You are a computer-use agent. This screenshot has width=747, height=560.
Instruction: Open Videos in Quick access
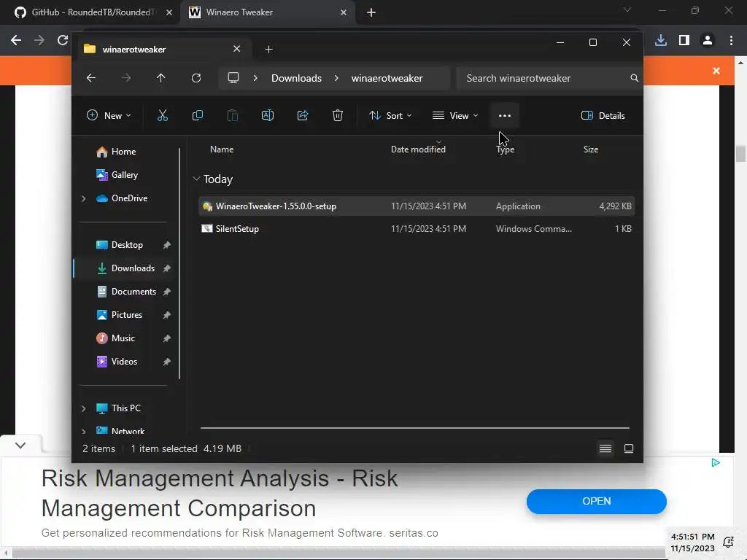click(124, 362)
